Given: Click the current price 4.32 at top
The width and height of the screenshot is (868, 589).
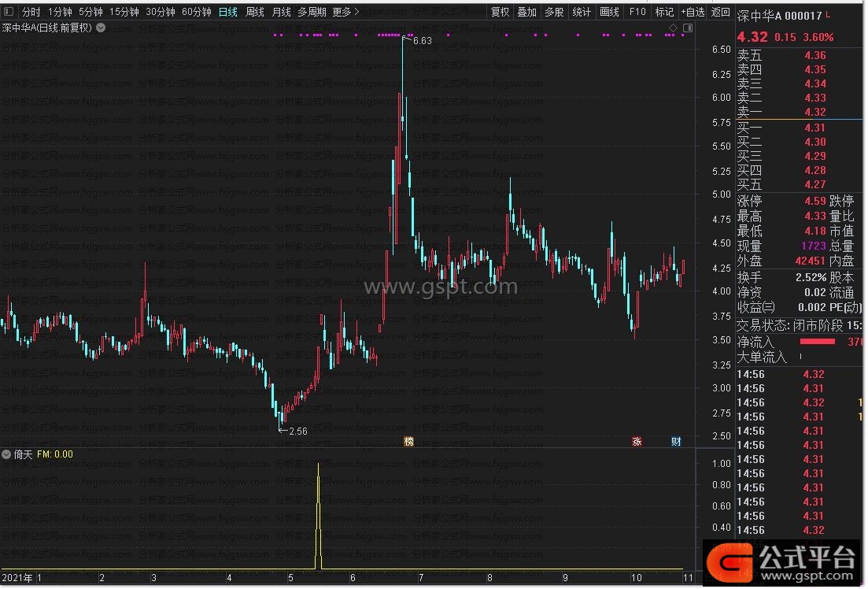Looking at the screenshot, I should (x=752, y=37).
